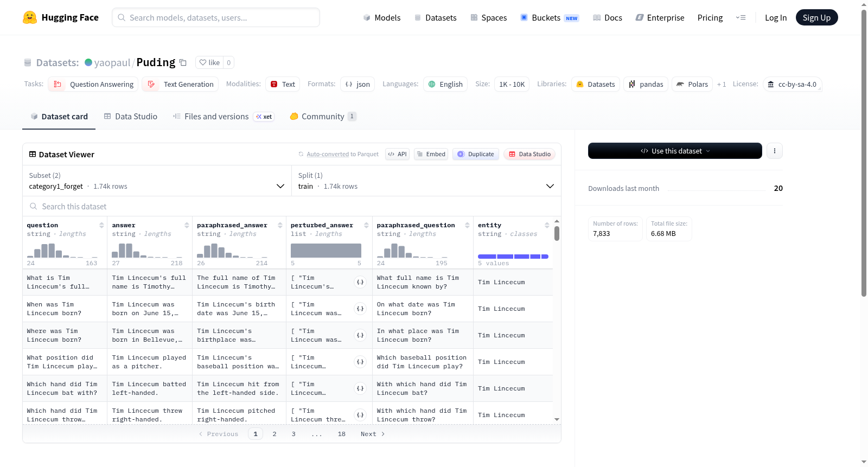Click the Sign Up button
Screen dimensions: 868x467
tap(817, 17)
